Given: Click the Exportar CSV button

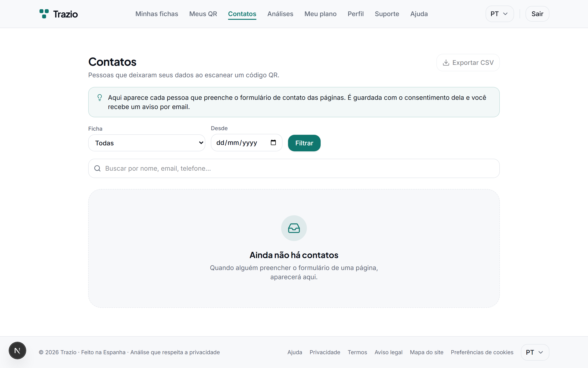Looking at the screenshot, I should tap(468, 63).
